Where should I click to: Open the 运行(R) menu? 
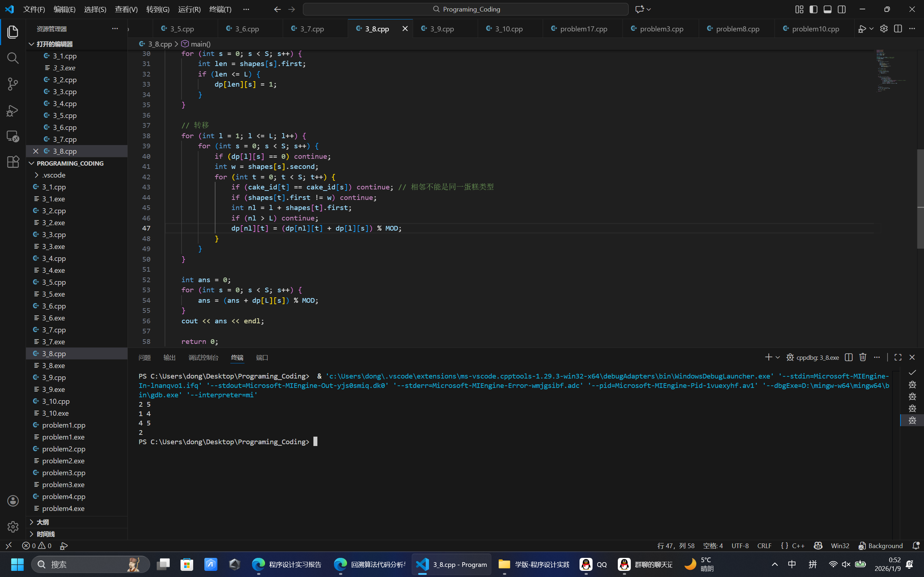tap(189, 9)
